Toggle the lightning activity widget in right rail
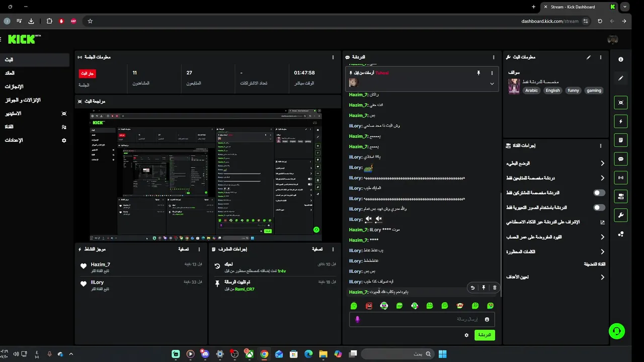Viewport: 644px width, 362px height. [621, 121]
